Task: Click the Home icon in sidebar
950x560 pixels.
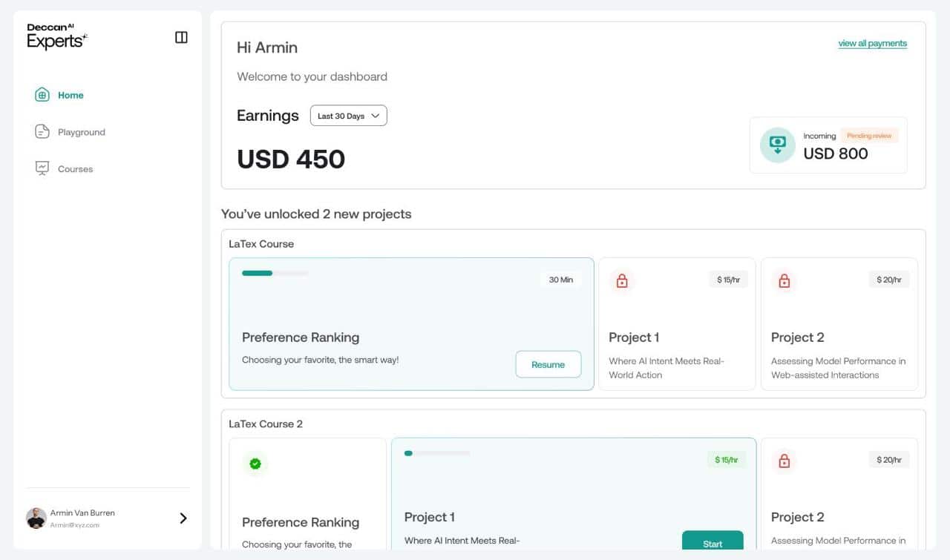Action: coord(42,95)
